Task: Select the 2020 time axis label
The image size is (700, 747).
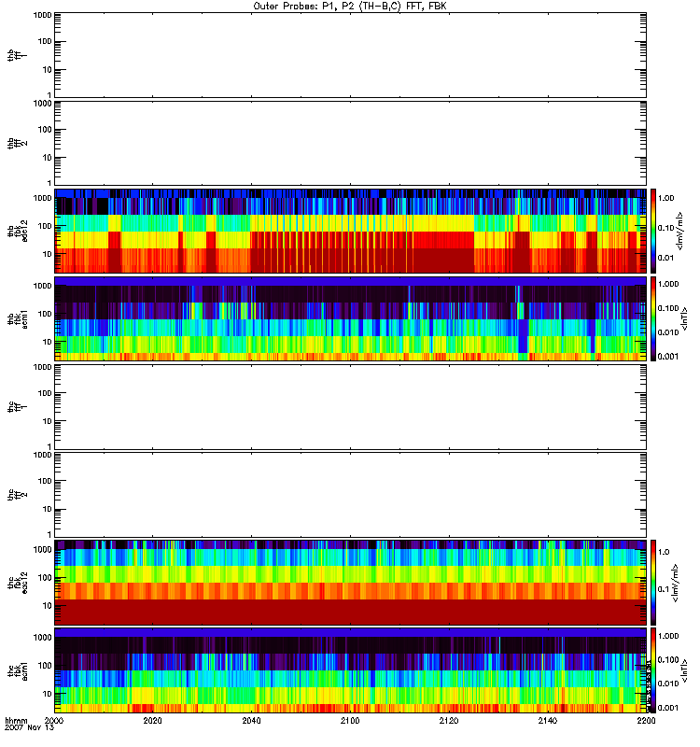Action: pos(153,722)
